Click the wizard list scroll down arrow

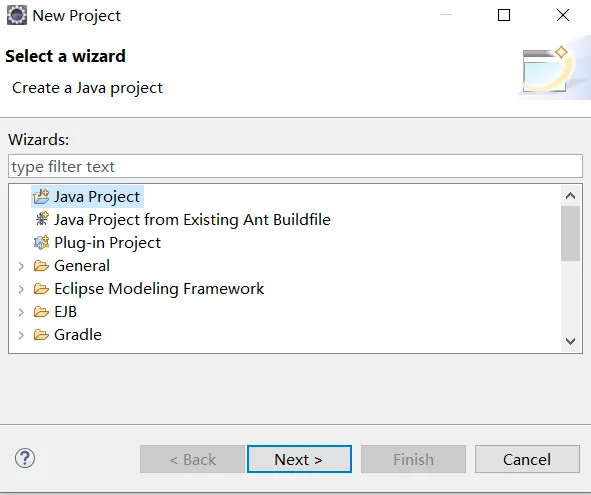click(570, 341)
